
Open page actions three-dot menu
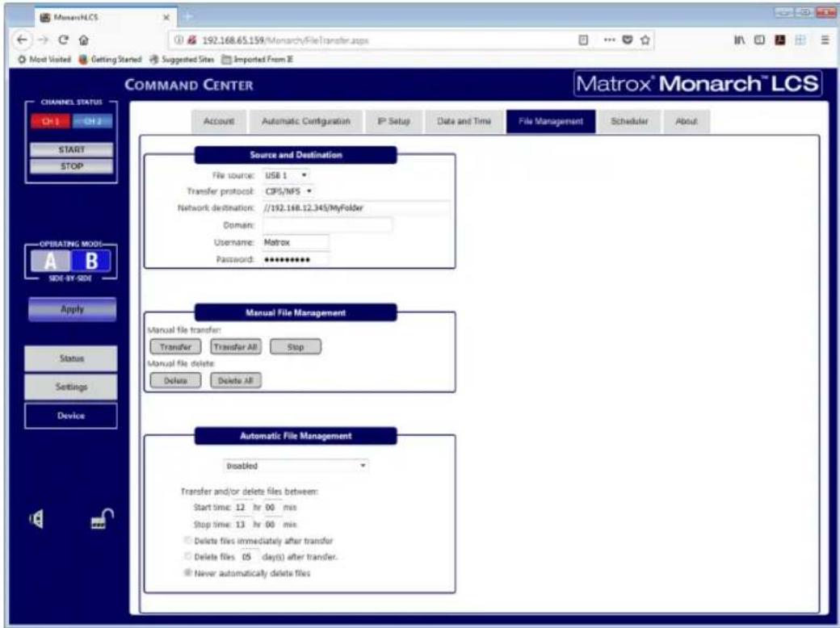(609, 40)
